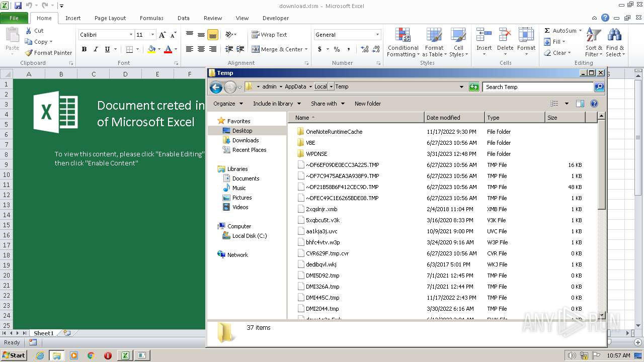Click AutoSum sigma icon
This screenshot has height=362, width=644.
(x=547, y=31)
